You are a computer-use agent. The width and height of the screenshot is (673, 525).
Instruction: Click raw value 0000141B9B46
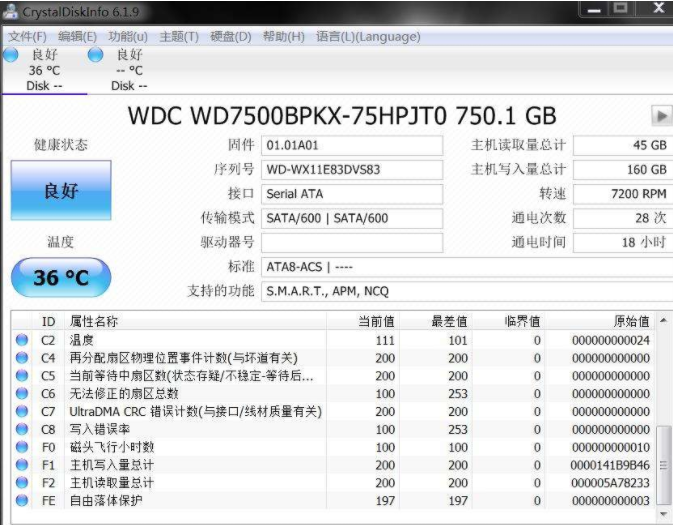pyautogui.click(x=610, y=465)
